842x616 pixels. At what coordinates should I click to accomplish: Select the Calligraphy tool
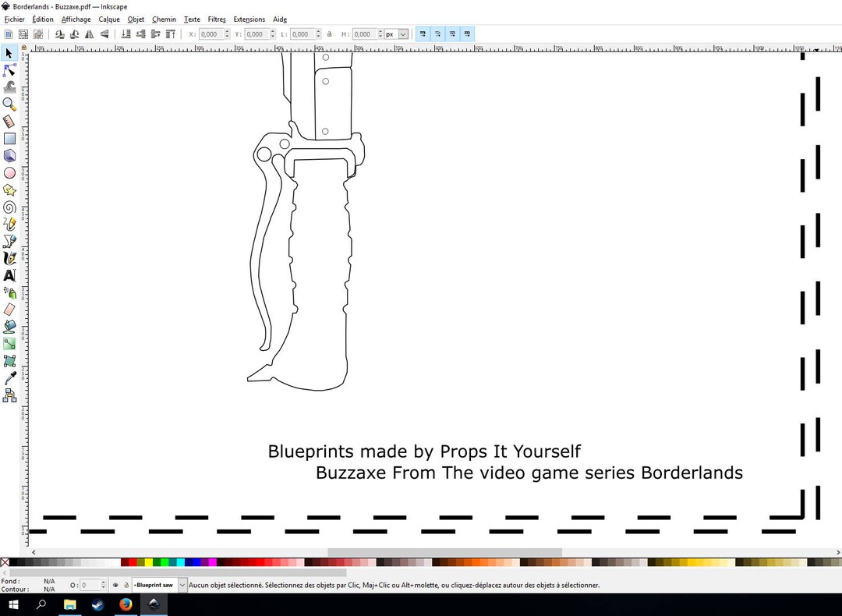tap(9, 257)
